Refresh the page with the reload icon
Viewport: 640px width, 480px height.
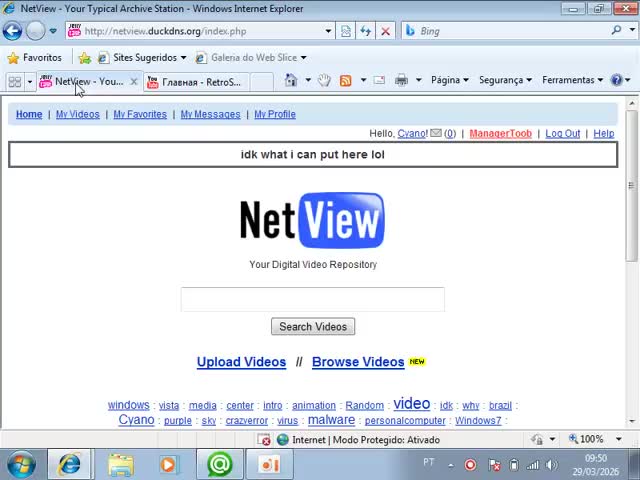coord(365,31)
